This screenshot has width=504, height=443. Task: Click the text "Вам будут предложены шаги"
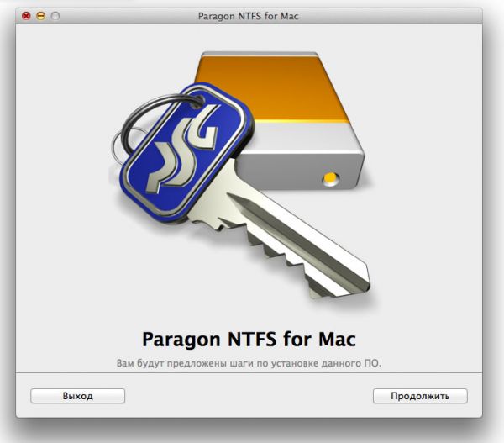(184, 363)
